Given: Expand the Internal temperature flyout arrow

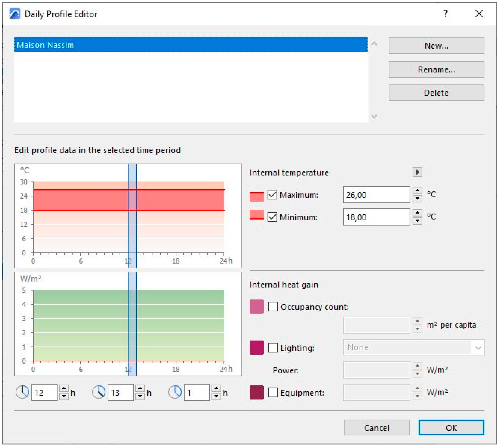Looking at the screenshot, I should [x=417, y=172].
